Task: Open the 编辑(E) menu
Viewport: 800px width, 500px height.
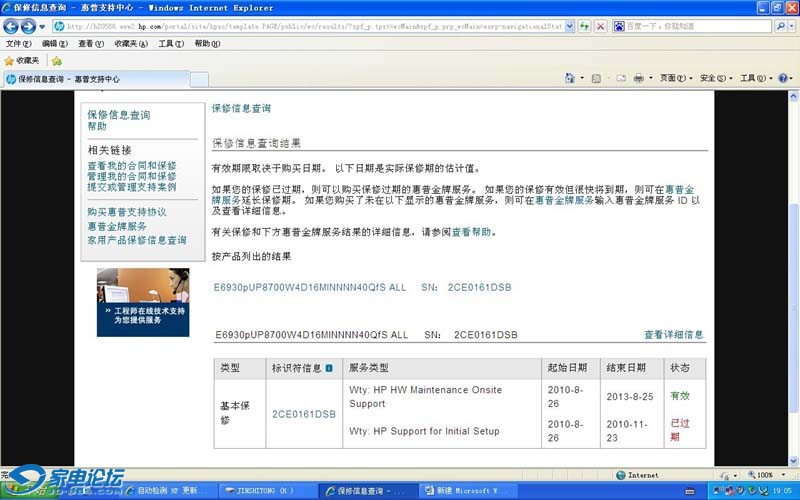Action: pos(55,44)
